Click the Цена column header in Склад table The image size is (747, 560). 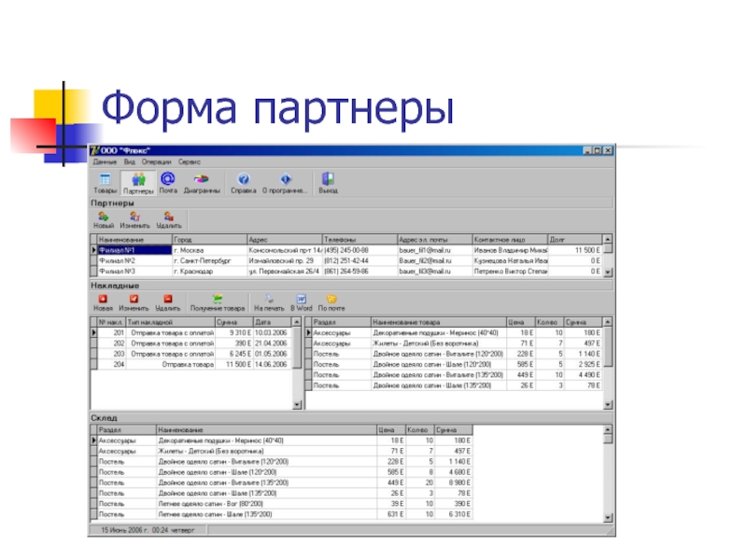tap(391, 430)
